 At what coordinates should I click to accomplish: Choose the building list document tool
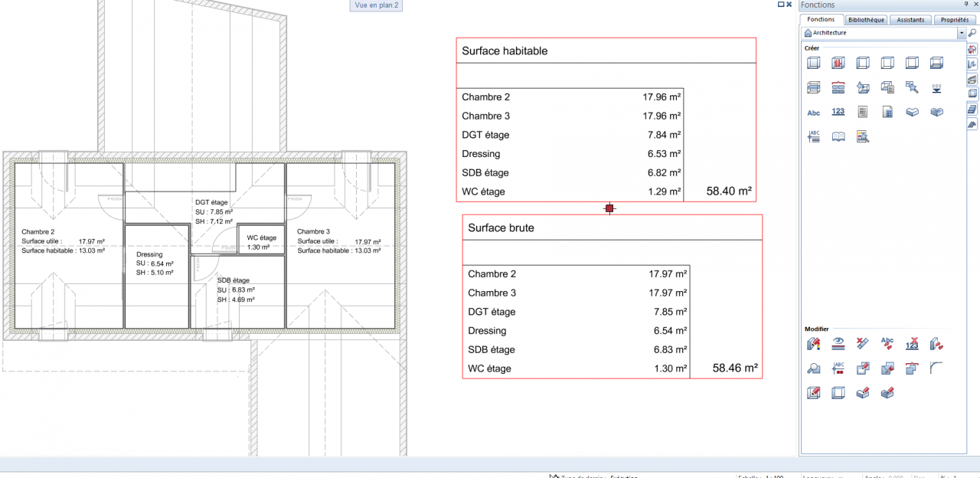click(887, 112)
